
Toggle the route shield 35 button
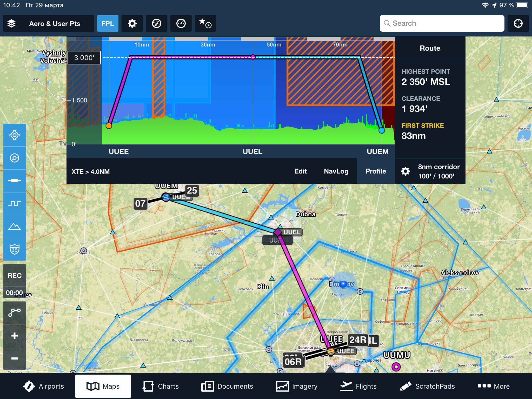coord(15,249)
